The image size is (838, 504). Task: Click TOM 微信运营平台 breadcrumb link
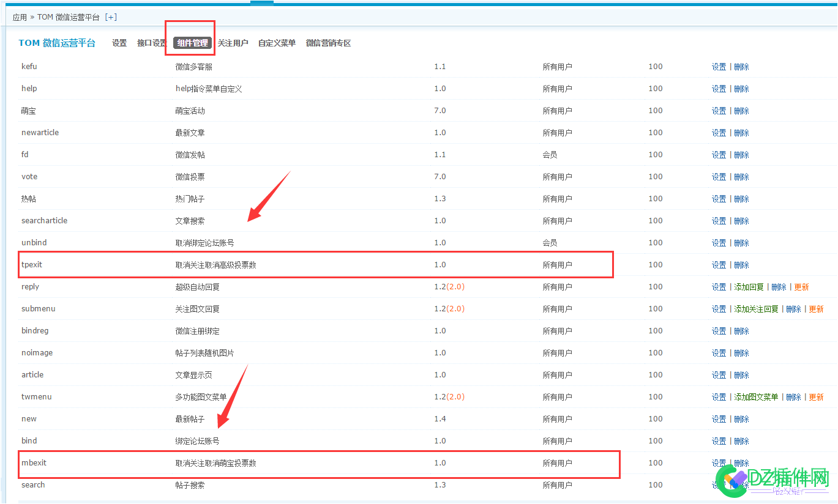tap(69, 17)
